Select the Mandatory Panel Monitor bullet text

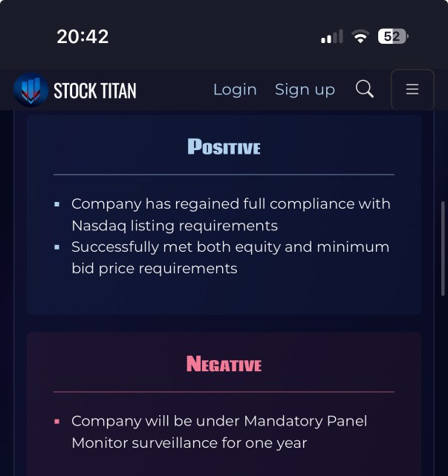219,431
